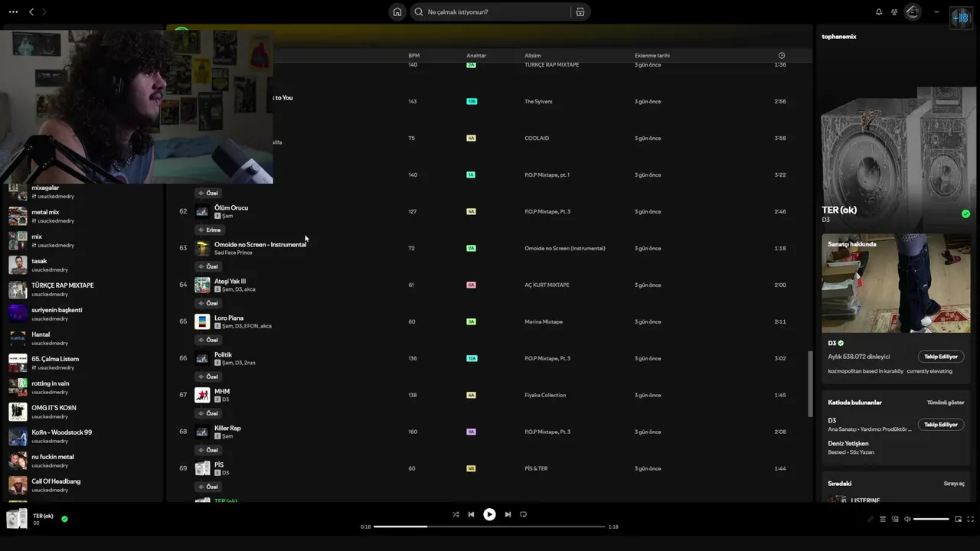The height and width of the screenshot is (551, 980).
Task: Click the duration clock column header
Action: [x=782, y=56]
